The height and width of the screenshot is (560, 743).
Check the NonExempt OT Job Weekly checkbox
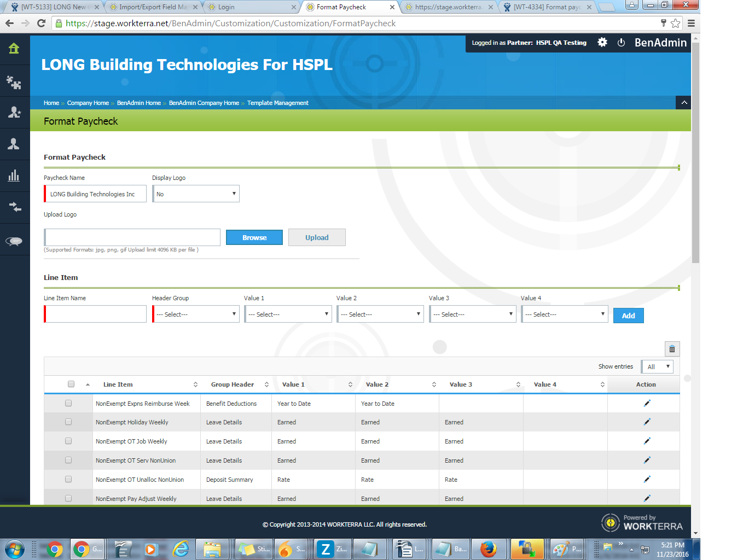click(x=68, y=441)
